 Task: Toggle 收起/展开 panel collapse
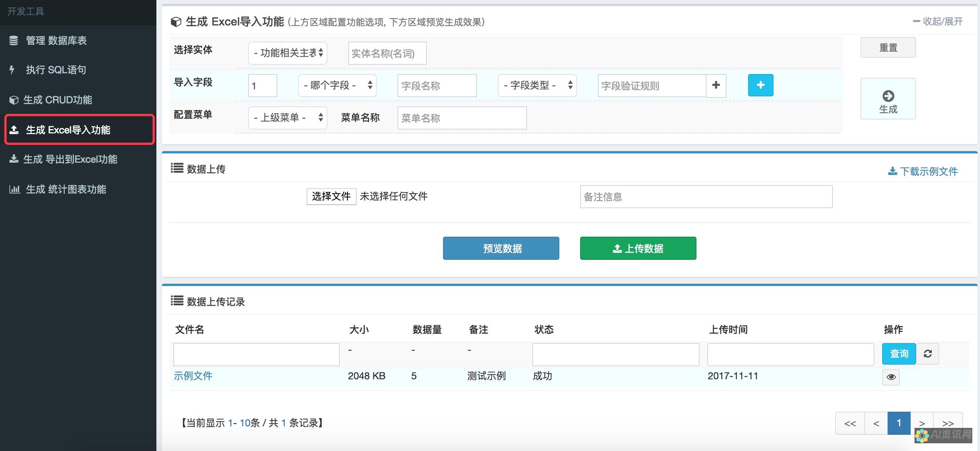tap(938, 22)
